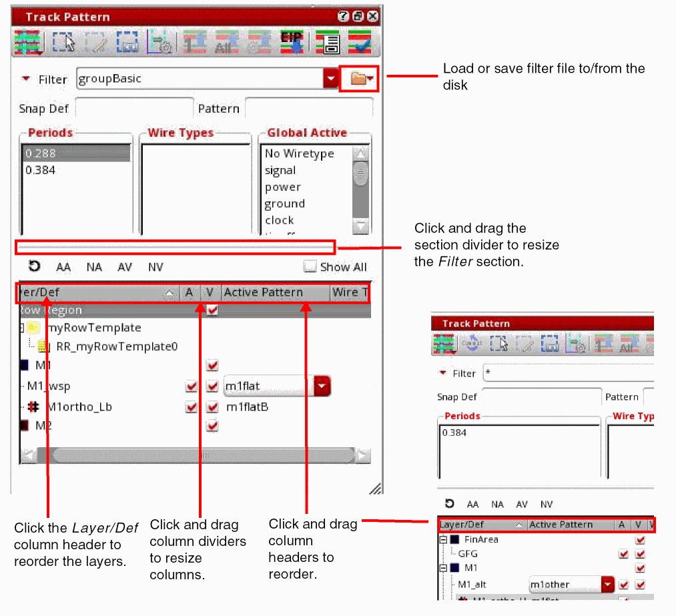Screen dimensions: 676x616
Task: Toggle the Show All checkbox
Action: [309, 266]
